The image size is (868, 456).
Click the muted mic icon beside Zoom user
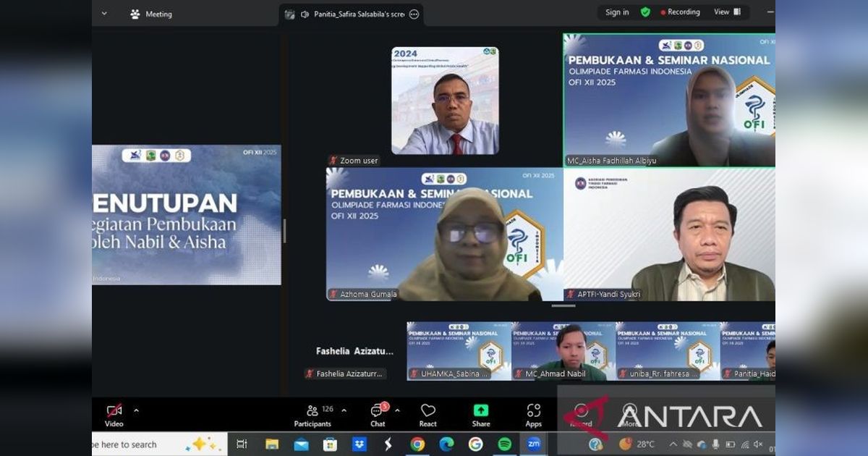[333, 161]
